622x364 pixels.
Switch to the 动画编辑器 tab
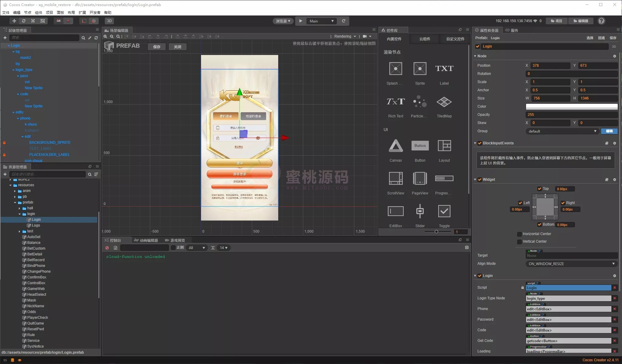pos(146,240)
